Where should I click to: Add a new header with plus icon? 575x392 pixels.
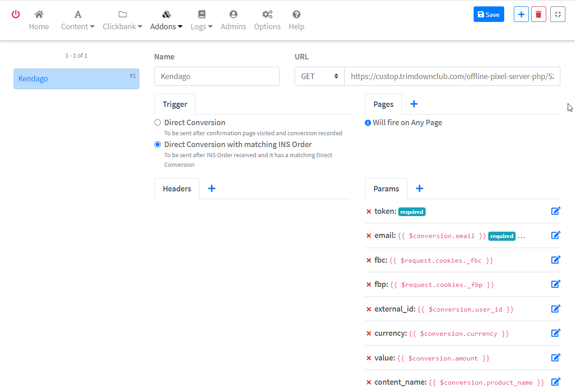211,188
